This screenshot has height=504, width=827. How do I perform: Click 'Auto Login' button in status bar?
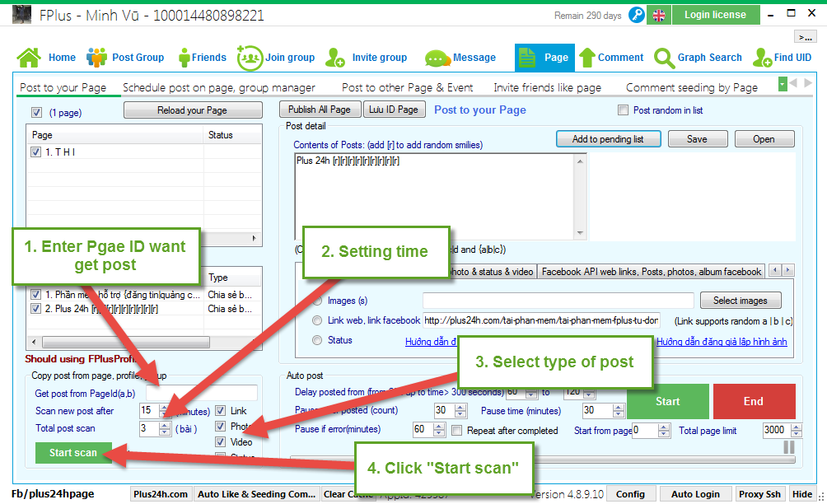click(x=695, y=494)
